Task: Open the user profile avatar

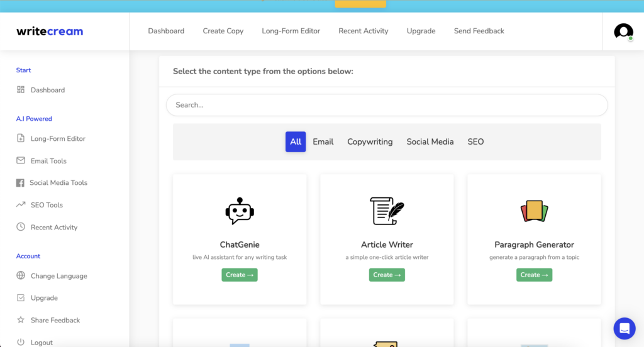Action: [623, 31]
